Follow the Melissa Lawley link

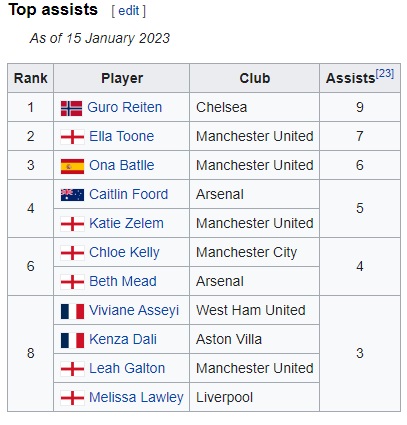[136, 397]
